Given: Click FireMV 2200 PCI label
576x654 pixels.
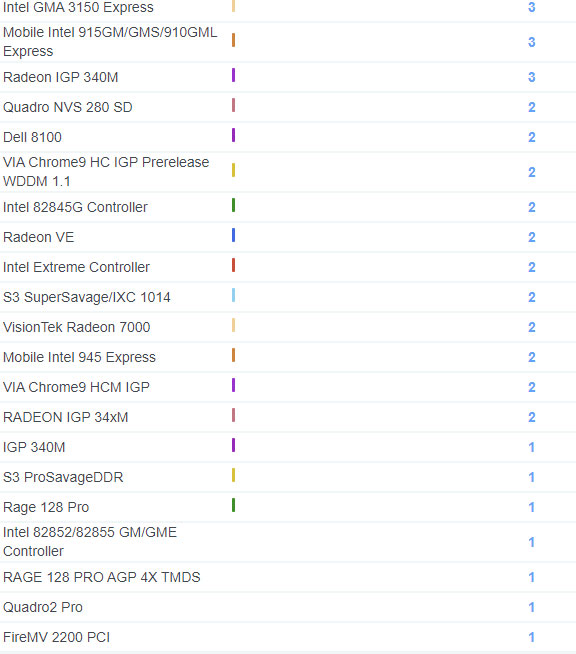Looking at the screenshot, I should point(56,637).
